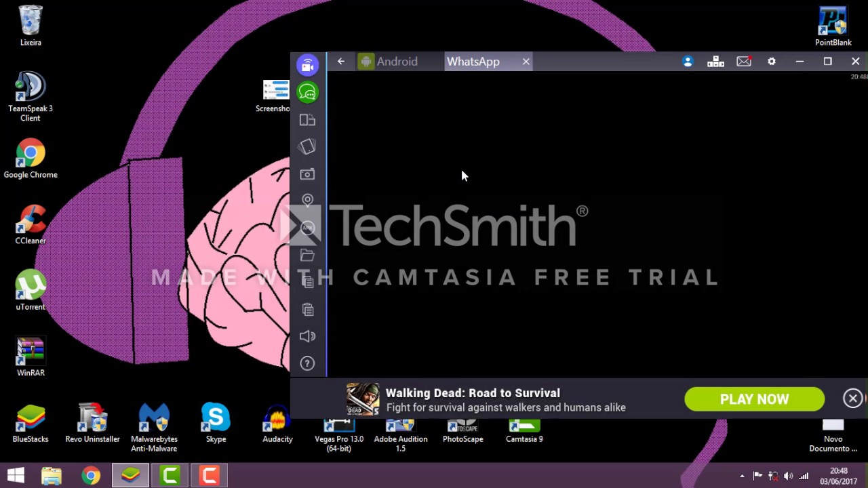Open the mail notifications envelope icon
Image resolution: width=868 pixels, height=488 pixels.
coord(744,62)
